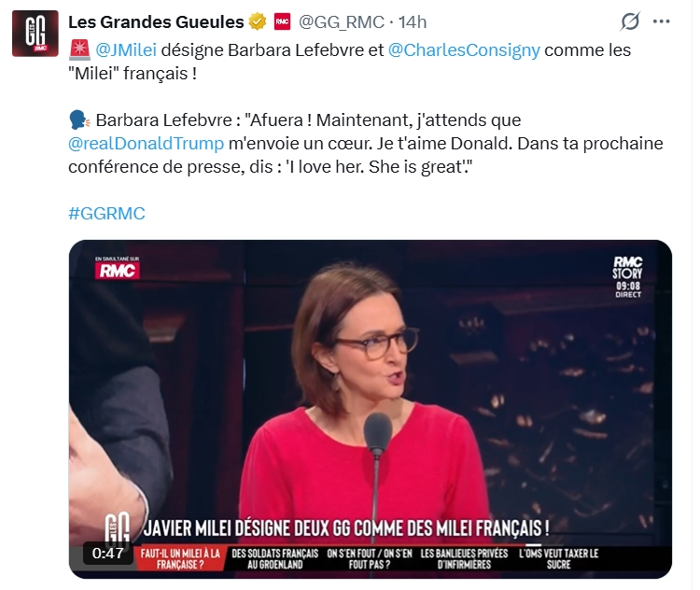Open Les Grandes Gueules profile avatar
This screenshot has width=700, height=590.
[35, 34]
